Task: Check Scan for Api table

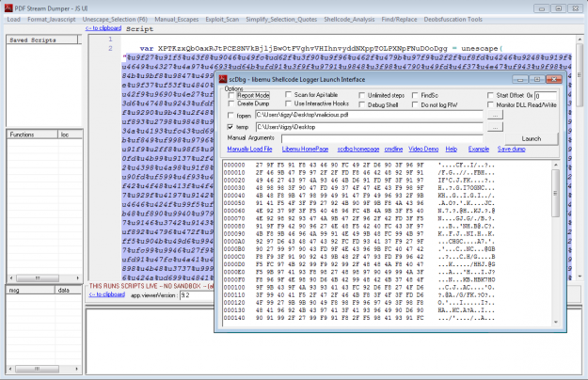Action: pyautogui.click(x=288, y=95)
